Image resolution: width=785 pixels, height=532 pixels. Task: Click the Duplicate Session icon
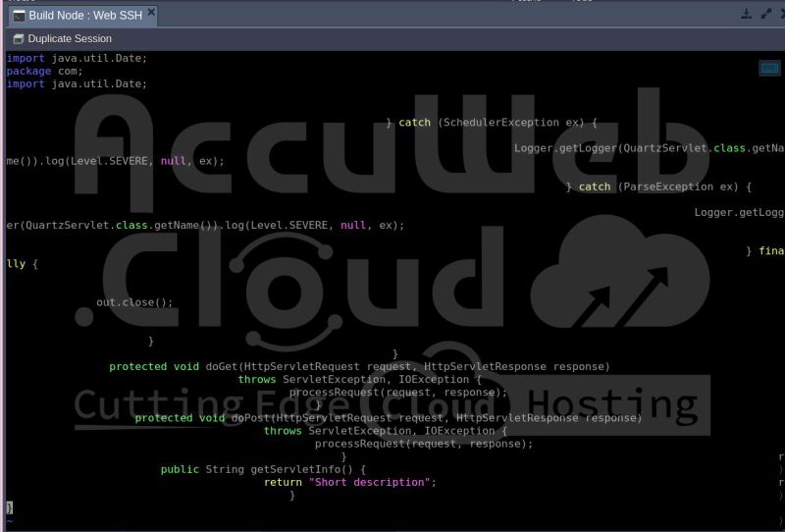[x=19, y=38]
